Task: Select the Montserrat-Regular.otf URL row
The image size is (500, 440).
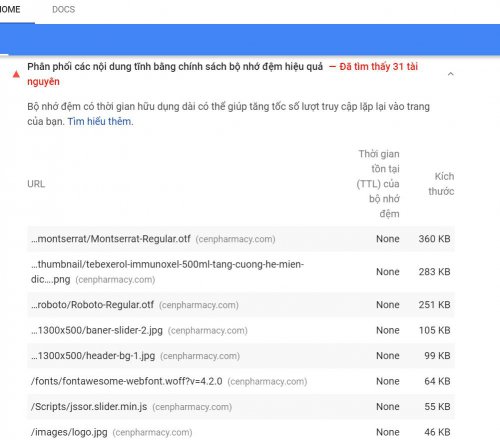Action: (x=241, y=239)
